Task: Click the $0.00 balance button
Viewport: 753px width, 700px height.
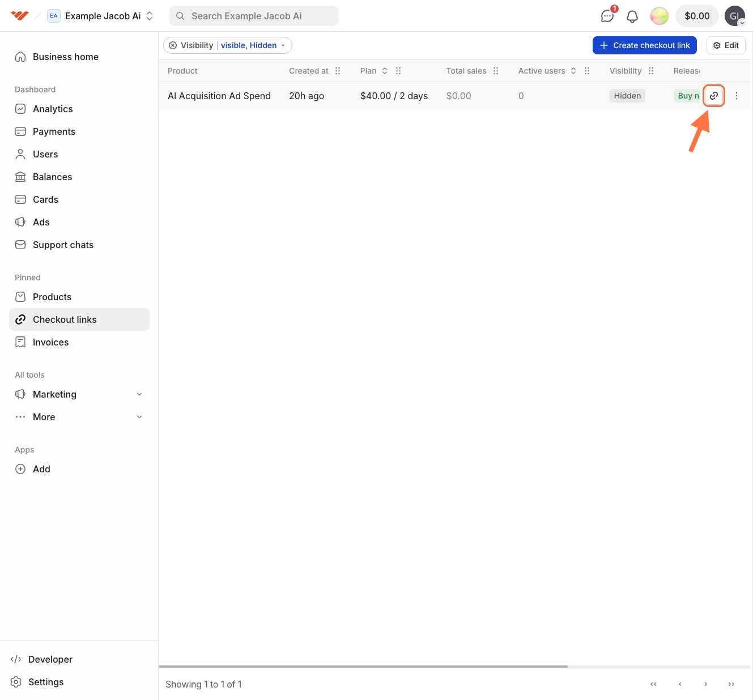Action: (x=697, y=16)
